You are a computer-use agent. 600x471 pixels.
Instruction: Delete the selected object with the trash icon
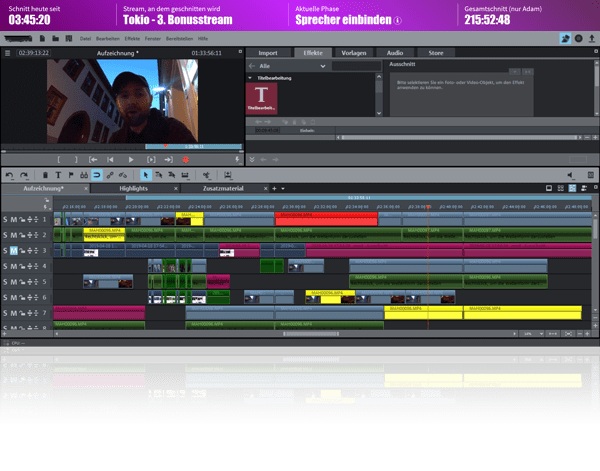coord(45,174)
